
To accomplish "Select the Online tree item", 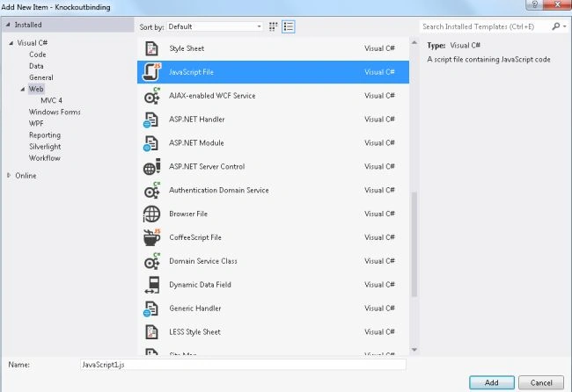I will [x=26, y=176].
